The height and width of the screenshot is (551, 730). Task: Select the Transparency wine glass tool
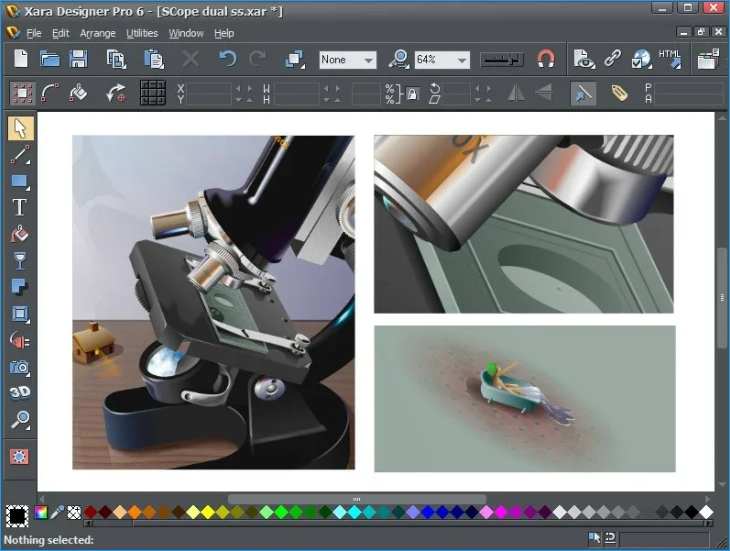(20, 261)
